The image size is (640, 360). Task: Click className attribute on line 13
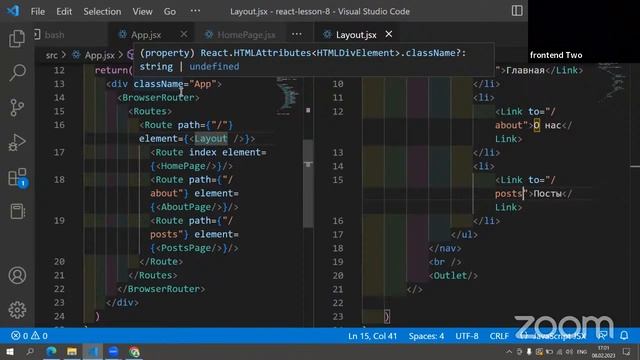[158, 84]
